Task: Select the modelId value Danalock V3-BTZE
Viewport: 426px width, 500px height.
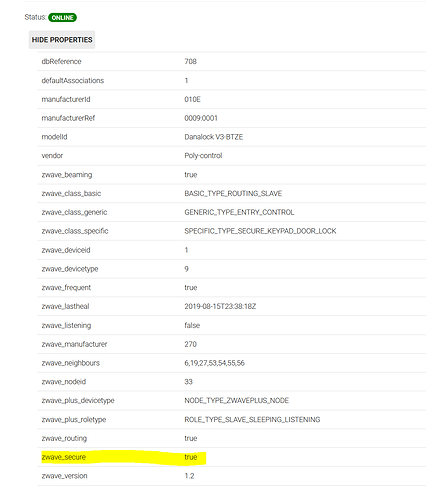Action: pos(214,137)
